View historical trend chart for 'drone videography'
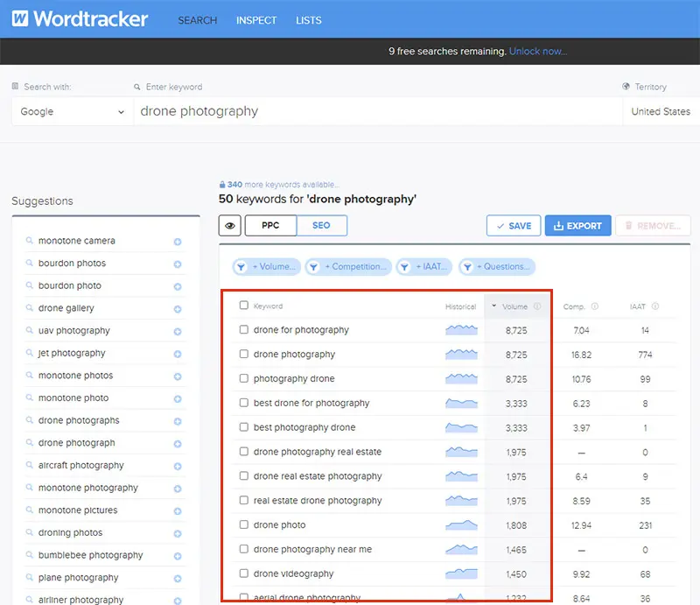Viewport: 700px width, 605px height. [461, 573]
